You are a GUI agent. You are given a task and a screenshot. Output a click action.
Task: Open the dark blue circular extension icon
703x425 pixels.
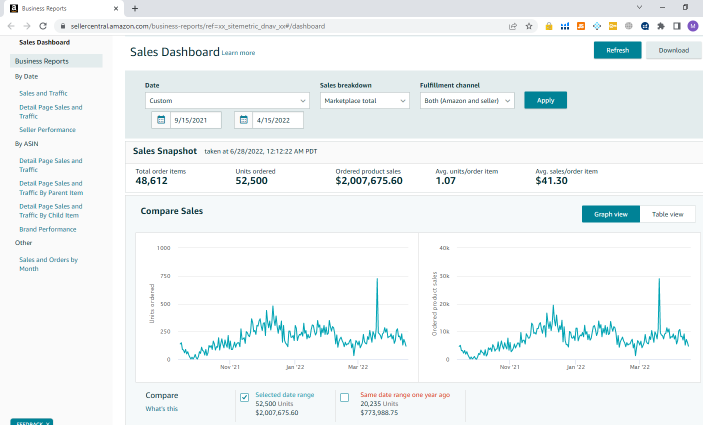coord(645,26)
